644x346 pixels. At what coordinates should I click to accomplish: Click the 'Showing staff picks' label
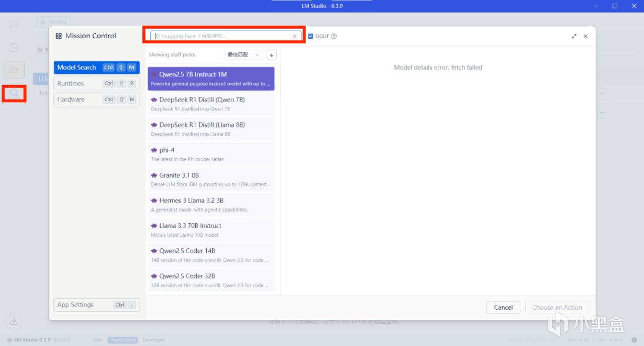172,55
